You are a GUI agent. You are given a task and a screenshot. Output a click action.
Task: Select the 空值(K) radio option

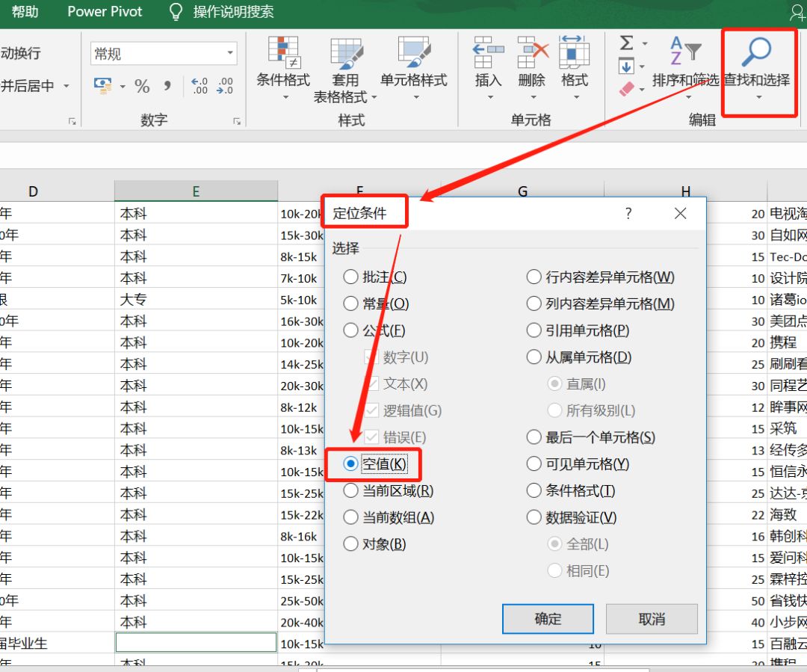pos(375,464)
